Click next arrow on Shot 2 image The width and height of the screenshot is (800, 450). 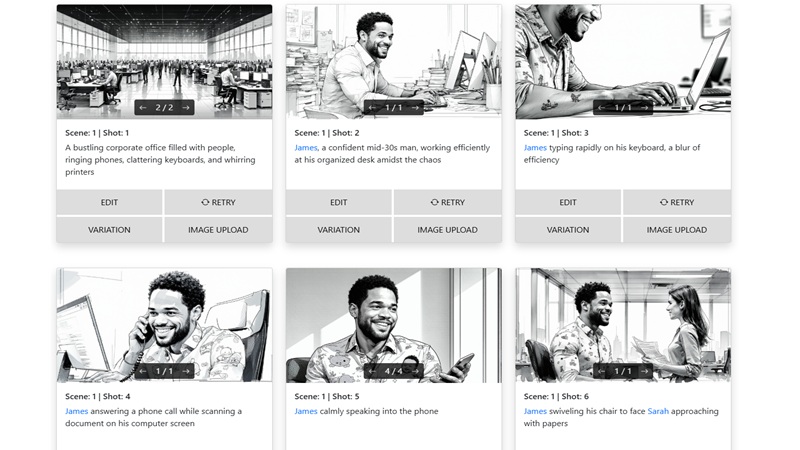(415, 108)
